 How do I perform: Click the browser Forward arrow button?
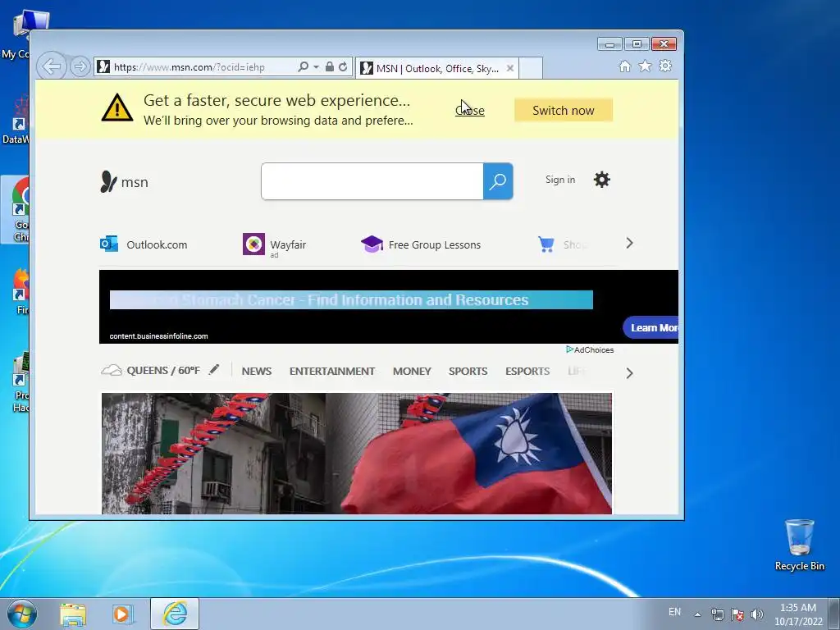click(x=80, y=66)
